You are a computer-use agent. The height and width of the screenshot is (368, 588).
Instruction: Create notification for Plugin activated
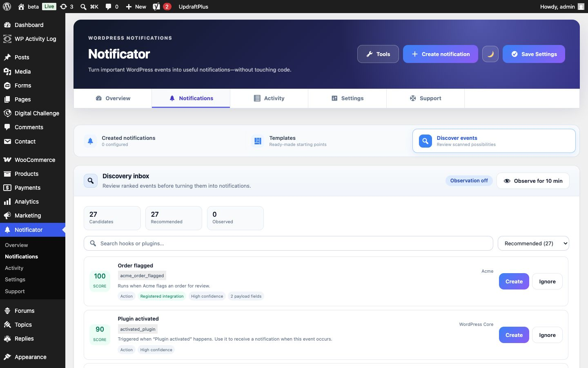pos(514,335)
